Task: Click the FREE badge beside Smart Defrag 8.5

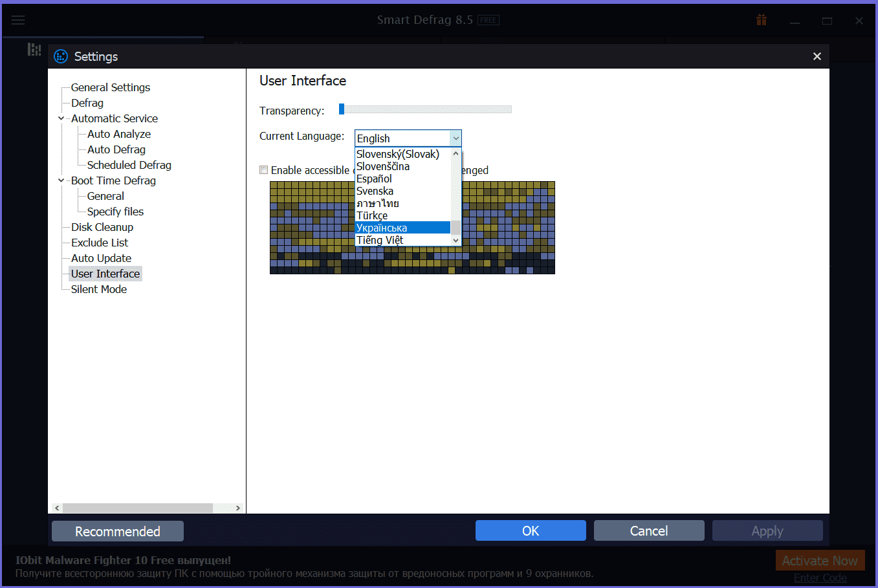Action: tap(488, 20)
